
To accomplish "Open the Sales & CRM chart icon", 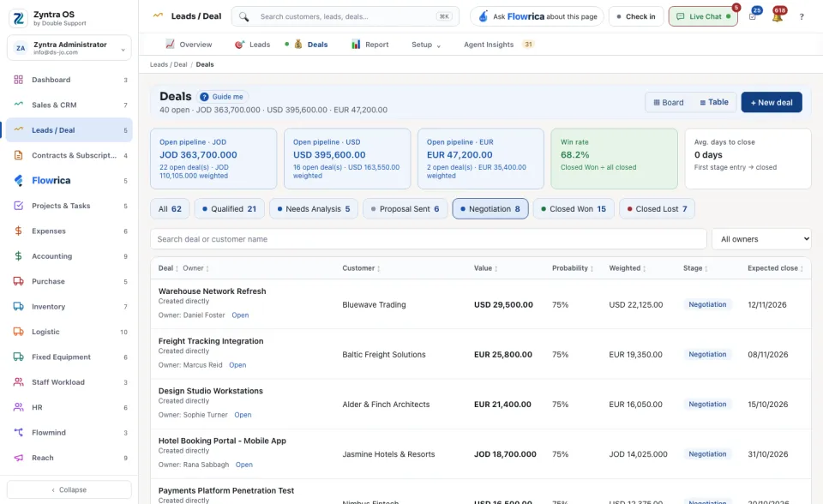I will point(18,105).
